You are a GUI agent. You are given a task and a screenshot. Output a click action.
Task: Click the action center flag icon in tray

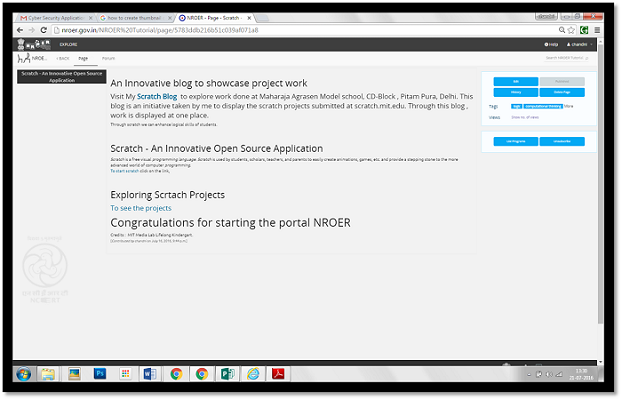[x=539, y=374]
